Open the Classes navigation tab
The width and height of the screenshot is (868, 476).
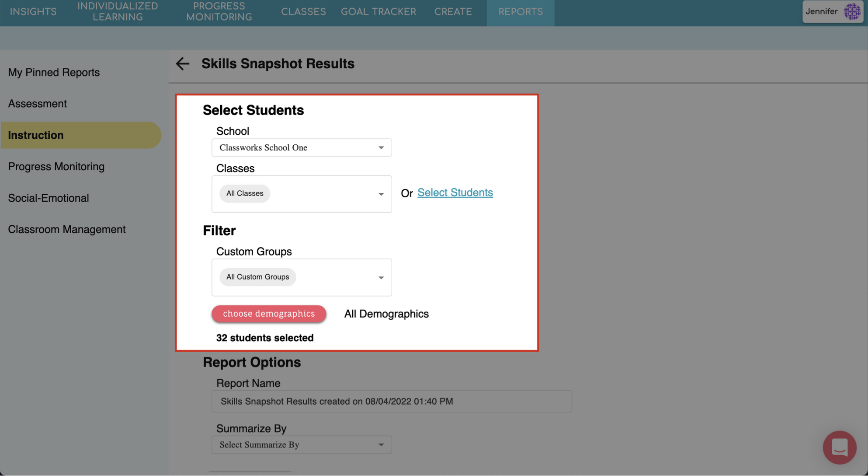point(303,12)
